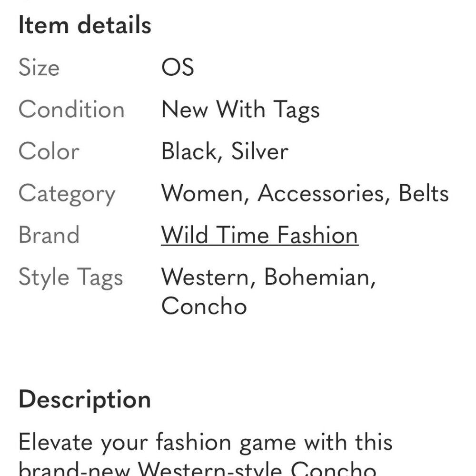This screenshot has height=476, width=476.
Task: Click the Brand label
Action: coord(49,236)
